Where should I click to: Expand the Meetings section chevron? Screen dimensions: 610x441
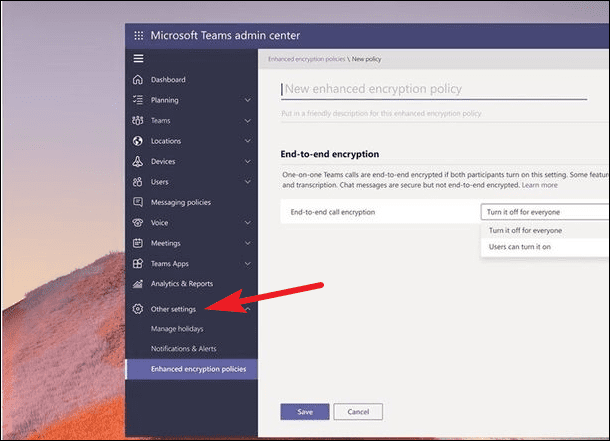point(247,243)
